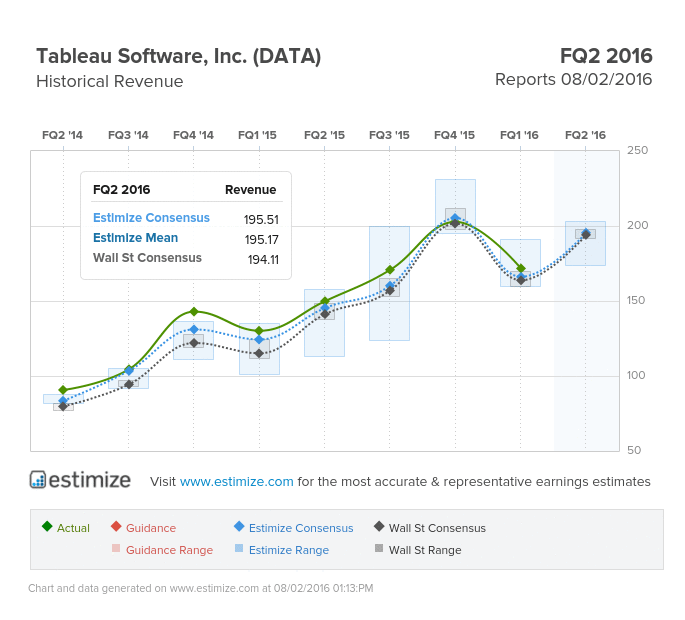The height and width of the screenshot is (620, 685).
Task: Select the FQ4 '15 axis label
Action: coord(454,135)
